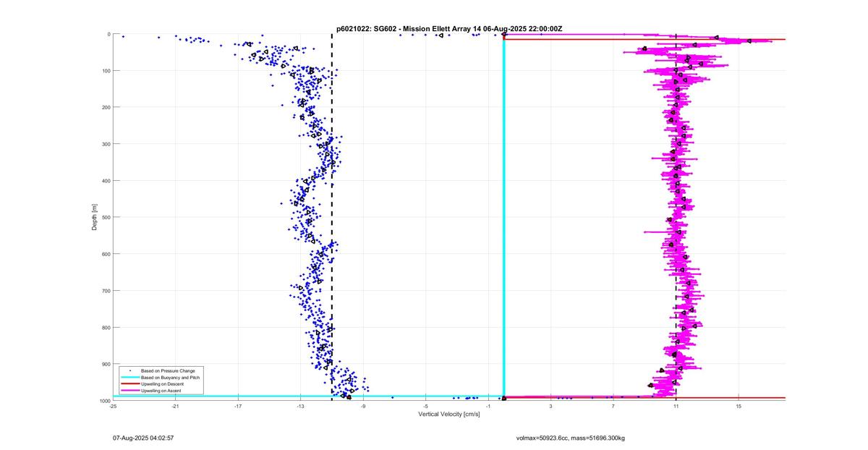Click the velocity tick label "3"
Viewport: 868px width, 450px height.
point(551,407)
